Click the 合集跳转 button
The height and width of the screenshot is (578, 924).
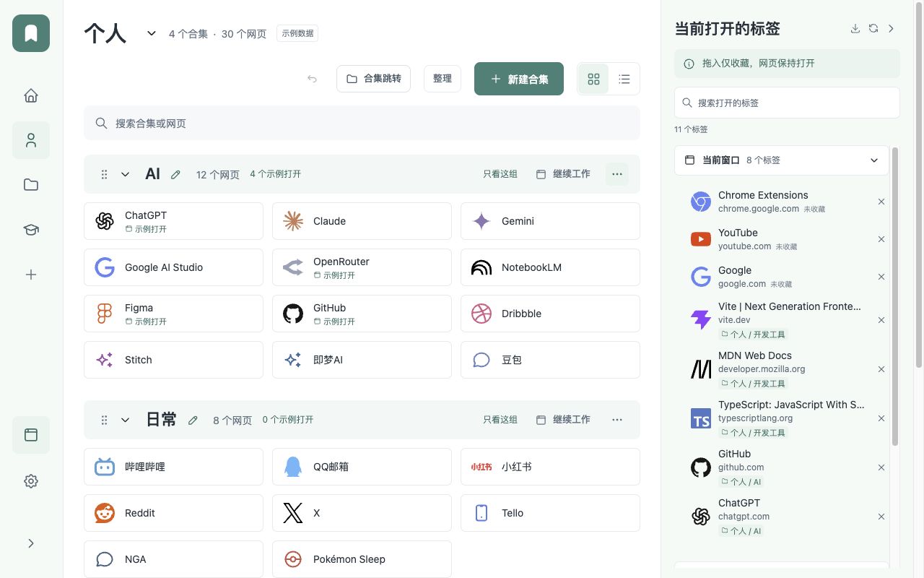373,79
